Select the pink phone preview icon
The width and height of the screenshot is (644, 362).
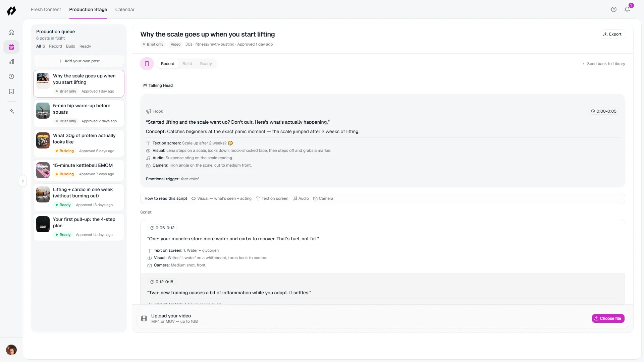pos(147,64)
